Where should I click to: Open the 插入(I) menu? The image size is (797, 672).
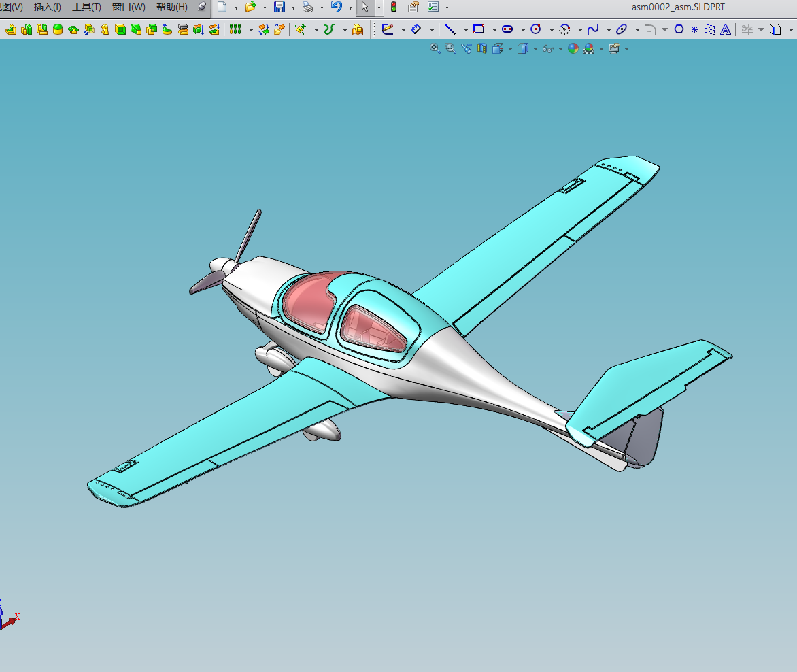pyautogui.click(x=48, y=7)
